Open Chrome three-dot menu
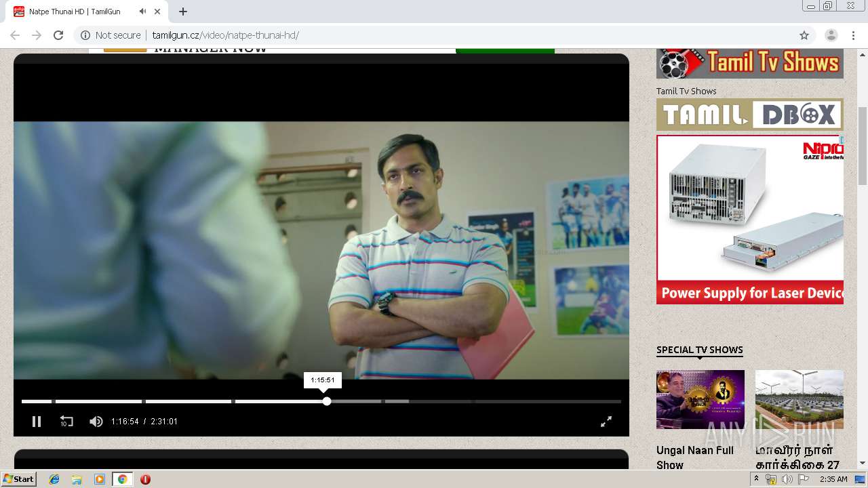The width and height of the screenshot is (868, 488). (x=853, y=35)
